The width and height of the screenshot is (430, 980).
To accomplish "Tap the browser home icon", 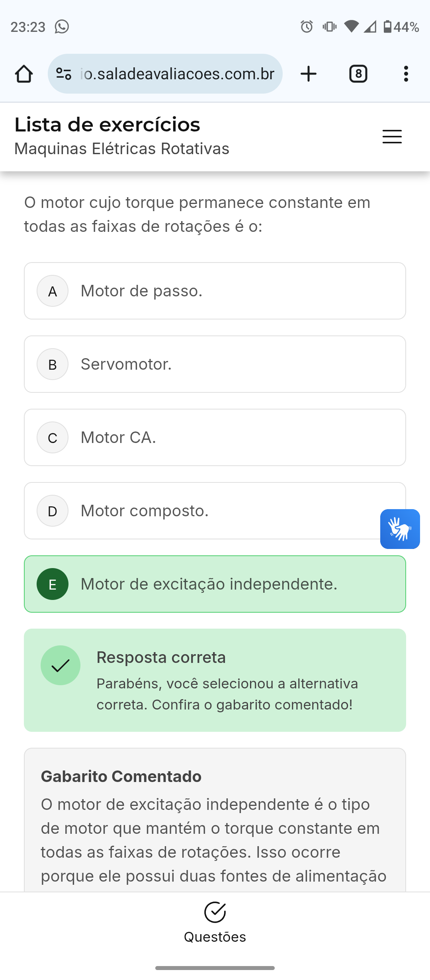I will (24, 74).
